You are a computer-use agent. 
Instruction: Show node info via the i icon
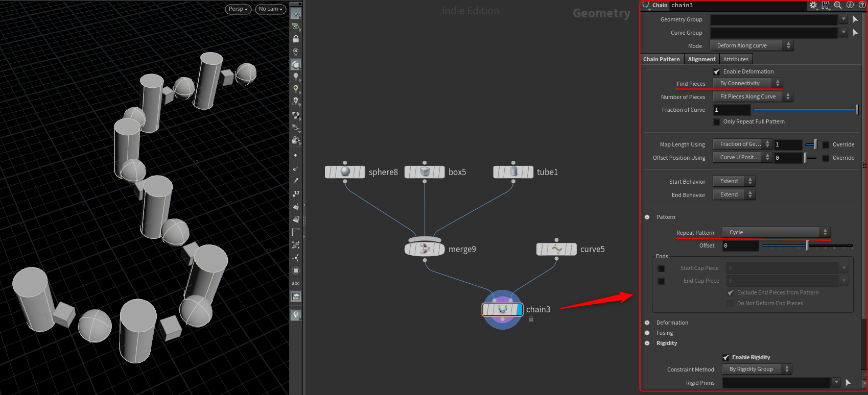tap(850, 5)
